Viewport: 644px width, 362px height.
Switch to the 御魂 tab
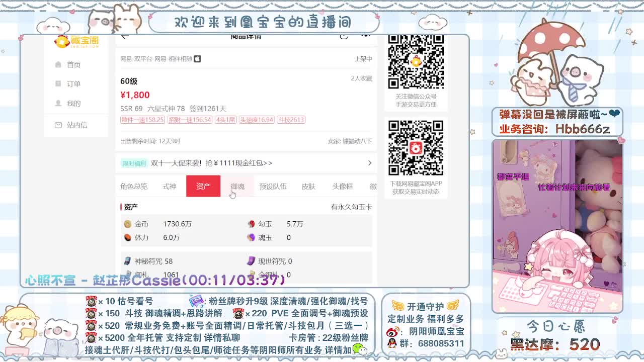coord(237,186)
